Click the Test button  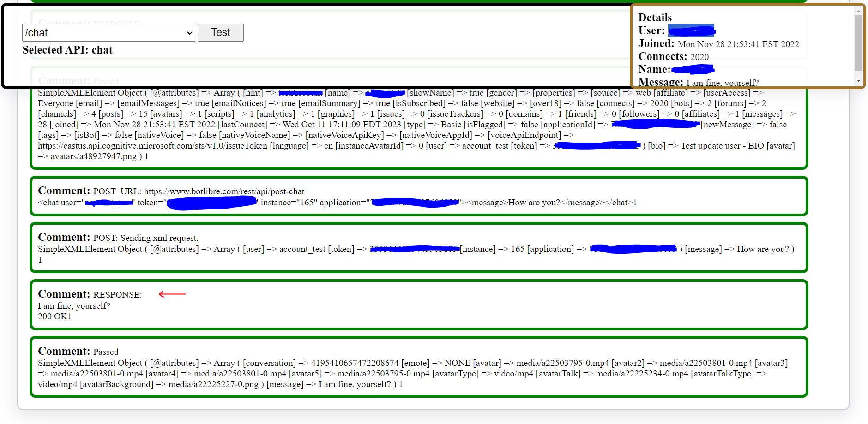click(x=220, y=33)
